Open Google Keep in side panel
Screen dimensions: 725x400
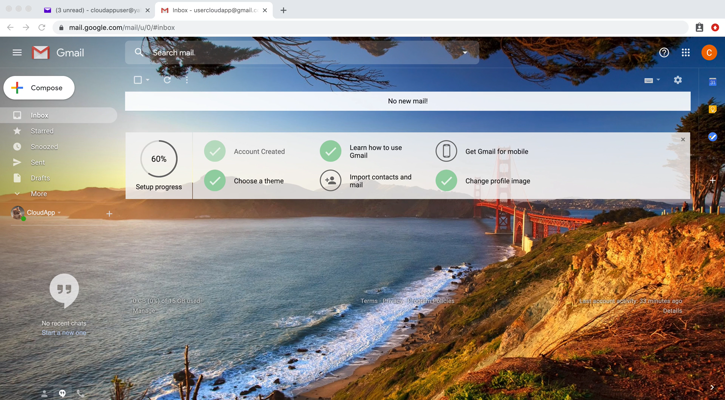712,109
